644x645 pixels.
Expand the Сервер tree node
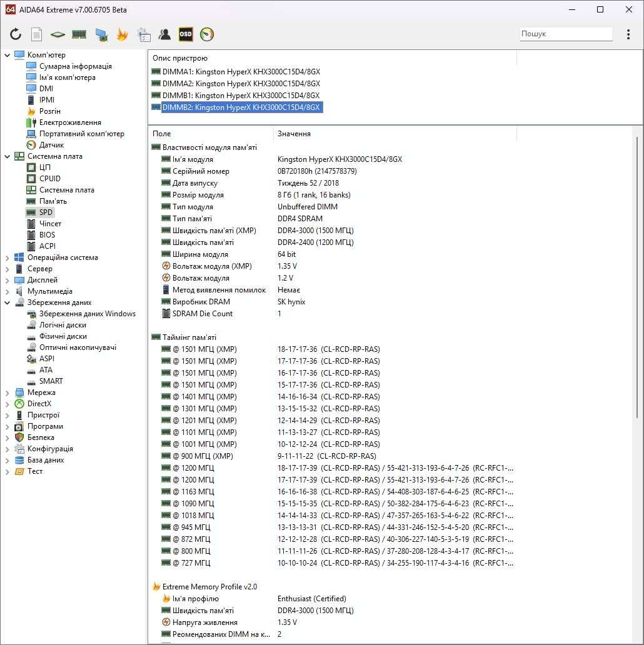[x=7, y=269]
